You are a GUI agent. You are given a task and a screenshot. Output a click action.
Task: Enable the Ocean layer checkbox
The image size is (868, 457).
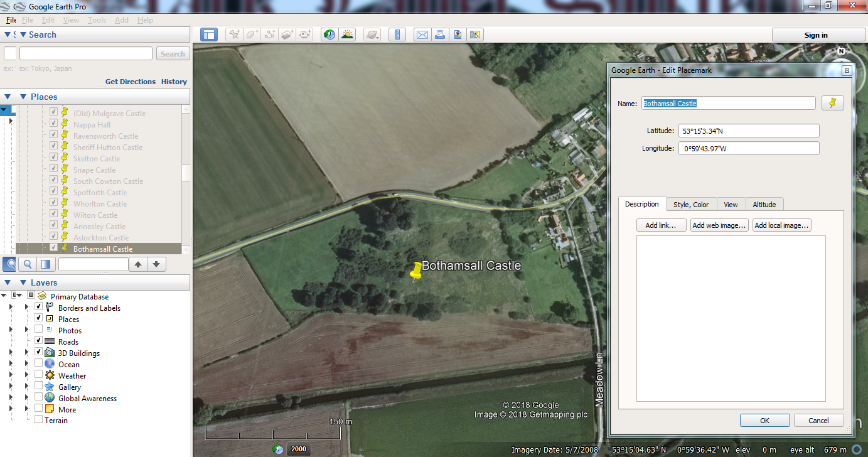click(39, 364)
